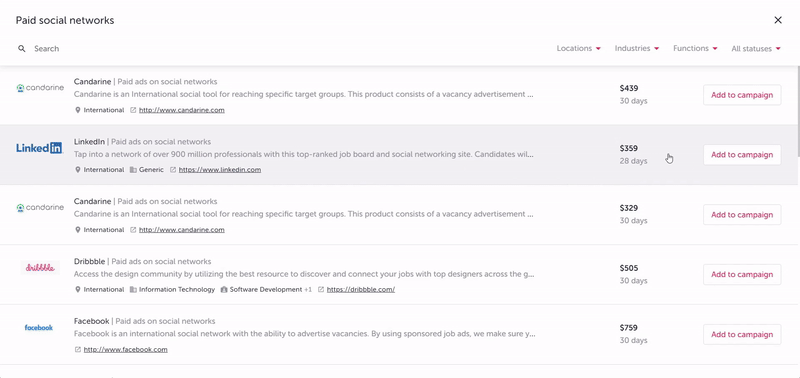This screenshot has width=800, height=378.
Task: Click the Information Technology industry tag
Action: click(177, 290)
